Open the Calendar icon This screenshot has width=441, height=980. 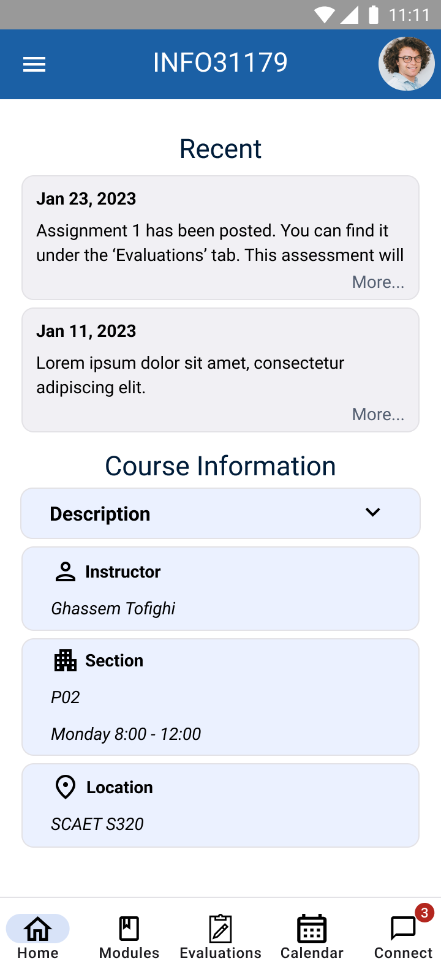coord(312,929)
